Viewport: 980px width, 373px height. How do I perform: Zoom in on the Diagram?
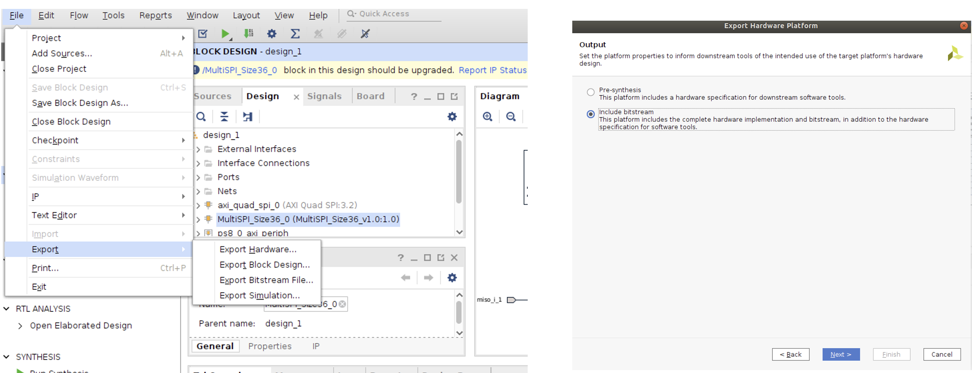tap(488, 117)
